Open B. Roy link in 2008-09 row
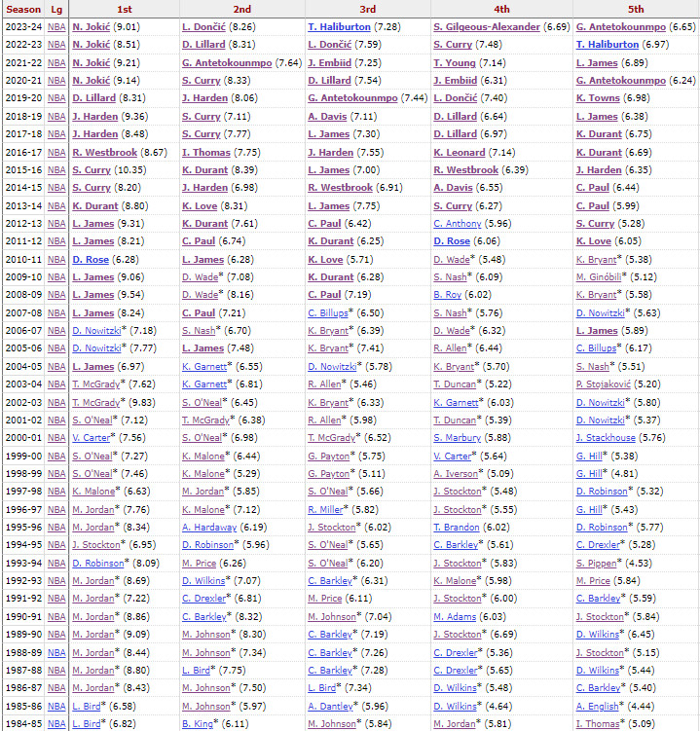The height and width of the screenshot is (731, 700). tap(447, 295)
